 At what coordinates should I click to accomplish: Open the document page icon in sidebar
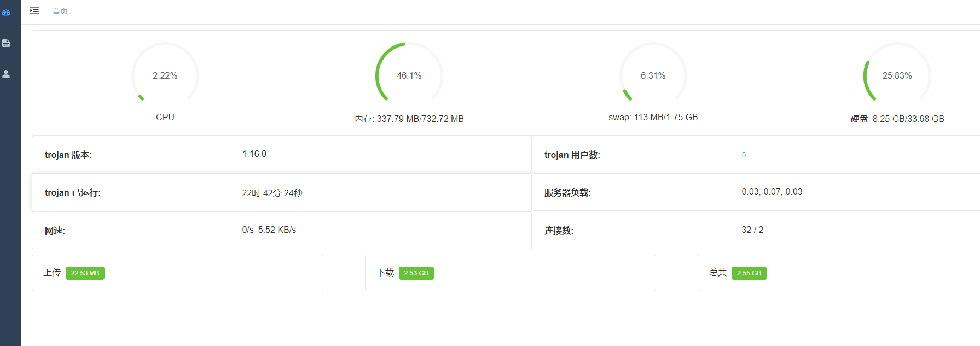pos(6,43)
